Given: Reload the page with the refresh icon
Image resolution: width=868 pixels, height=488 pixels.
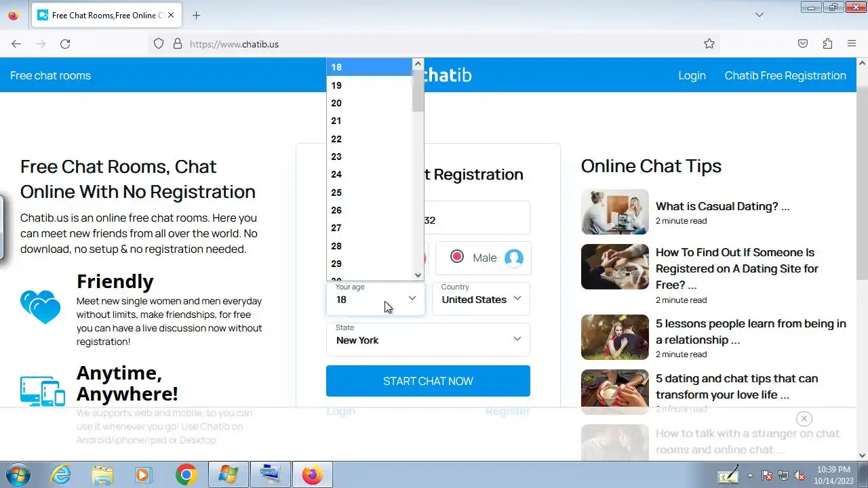Looking at the screenshot, I should pos(65,44).
